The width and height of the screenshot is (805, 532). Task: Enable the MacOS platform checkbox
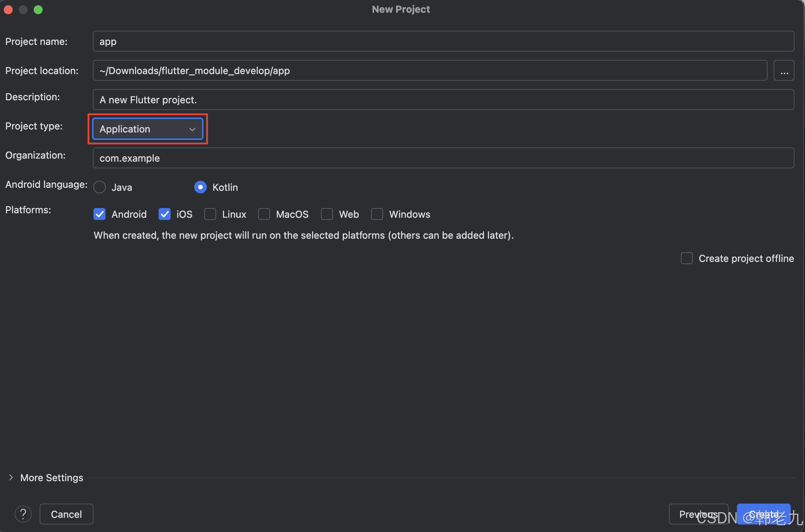pos(264,214)
